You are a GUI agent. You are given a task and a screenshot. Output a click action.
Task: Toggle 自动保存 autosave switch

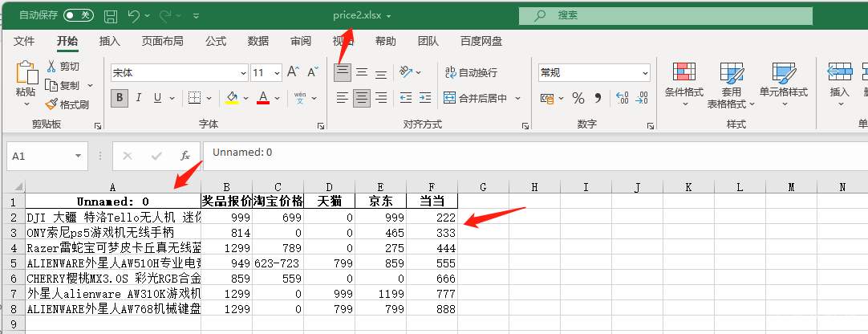click(x=78, y=15)
